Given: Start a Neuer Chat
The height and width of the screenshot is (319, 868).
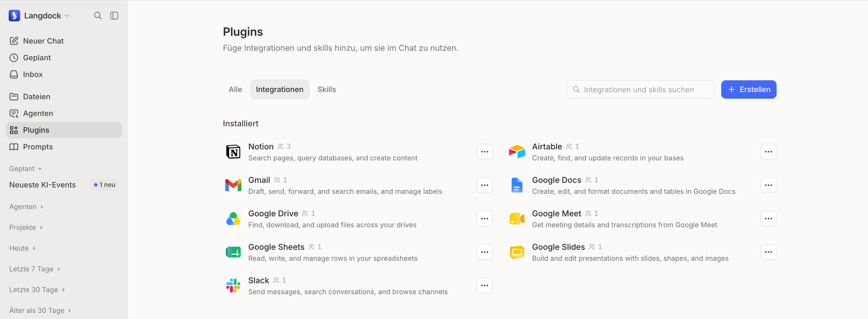Looking at the screenshot, I should pos(64,41).
